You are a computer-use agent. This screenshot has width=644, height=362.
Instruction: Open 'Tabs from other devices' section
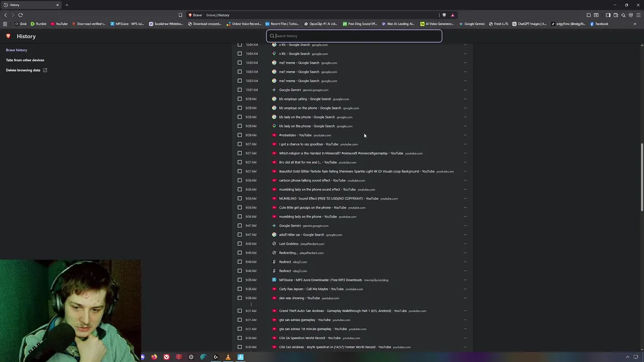pos(25,60)
